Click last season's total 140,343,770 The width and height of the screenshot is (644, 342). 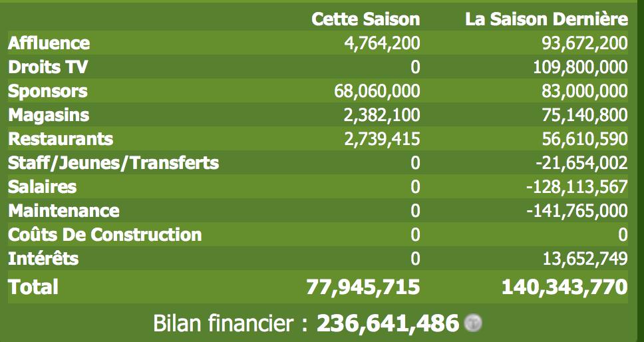click(x=565, y=287)
